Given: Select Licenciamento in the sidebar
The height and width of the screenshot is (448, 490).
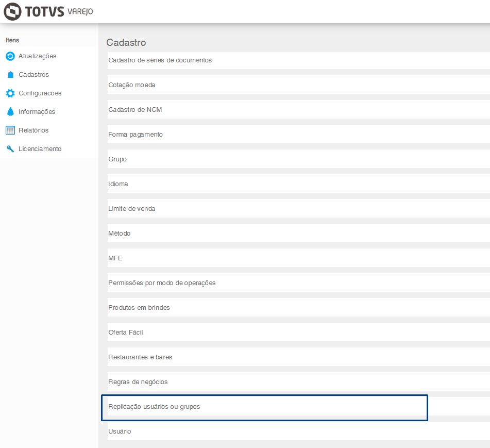Looking at the screenshot, I should point(40,149).
